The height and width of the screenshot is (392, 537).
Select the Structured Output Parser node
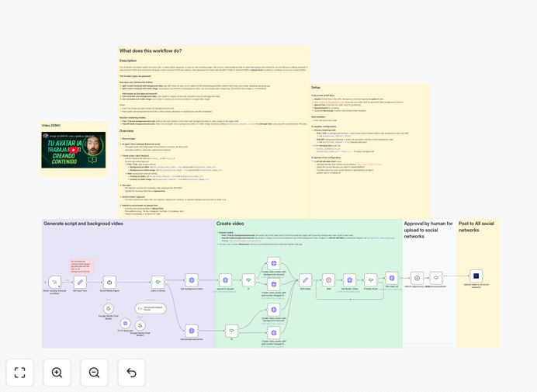pos(151,308)
